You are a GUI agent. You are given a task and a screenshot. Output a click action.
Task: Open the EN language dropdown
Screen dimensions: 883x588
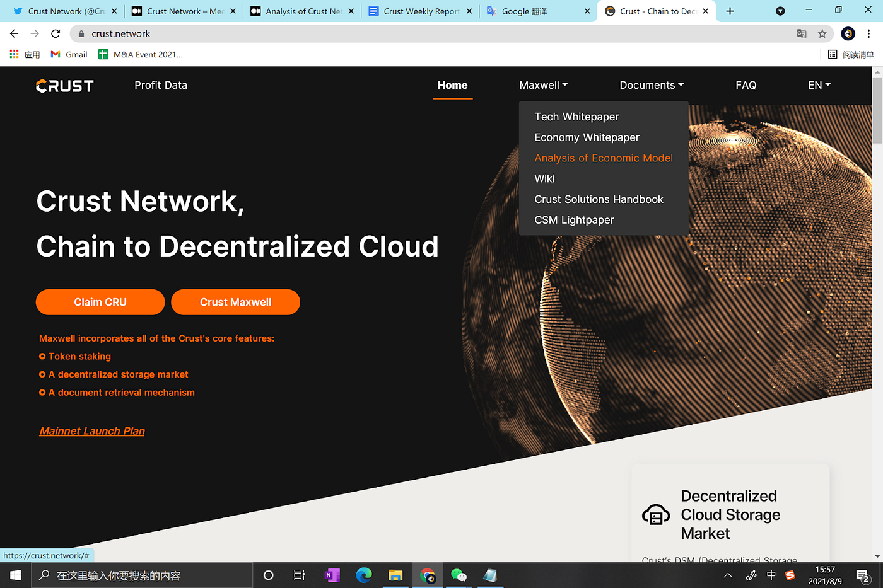click(x=819, y=85)
